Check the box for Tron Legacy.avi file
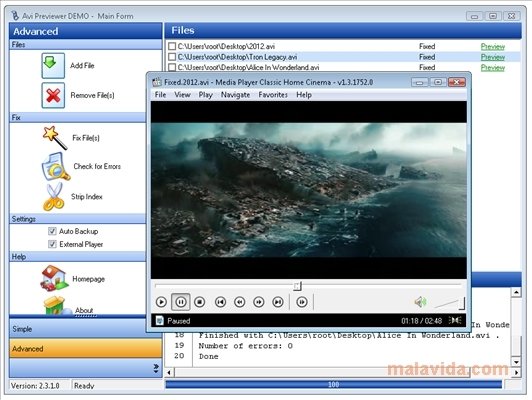 coord(172,57)
